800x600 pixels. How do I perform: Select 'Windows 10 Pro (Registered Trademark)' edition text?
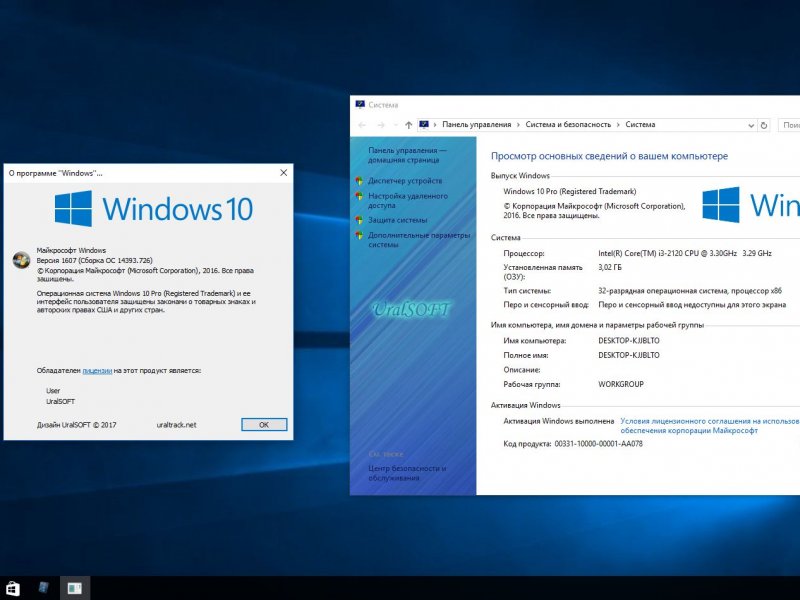point(570,191)
